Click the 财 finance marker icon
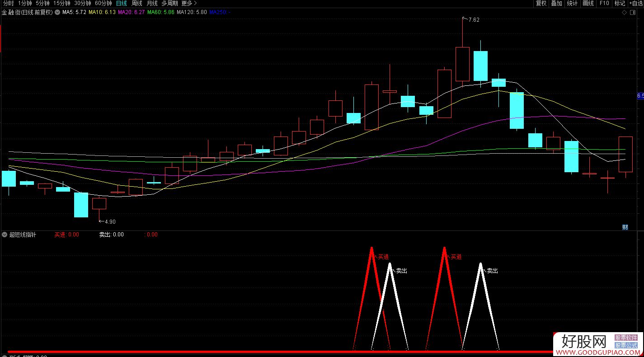644x357 pixels. [625, 227]
